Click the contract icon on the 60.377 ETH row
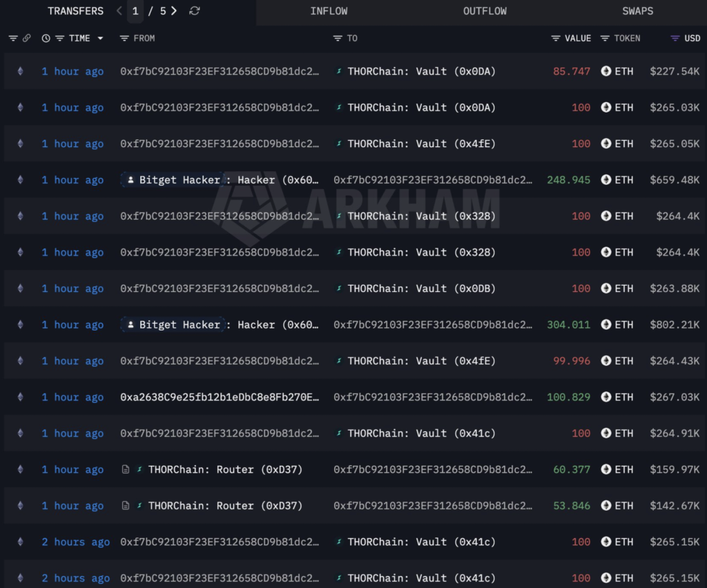This screenshot has height=588, width=707. pos(126,469)
